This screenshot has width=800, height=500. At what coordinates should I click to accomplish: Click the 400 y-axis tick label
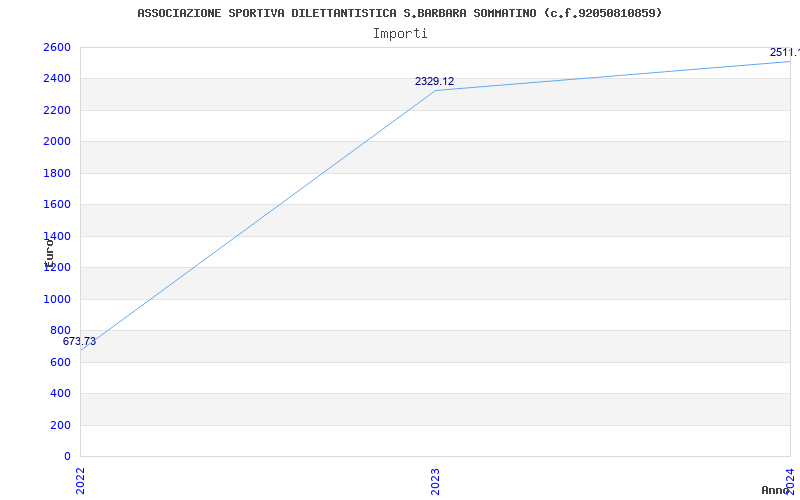pyautogui.click(x=60, y=394)
